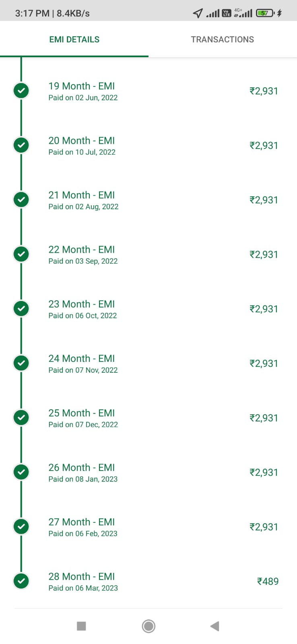
Task: Tap the Android recent apps square icon
Action: point(81,626)
